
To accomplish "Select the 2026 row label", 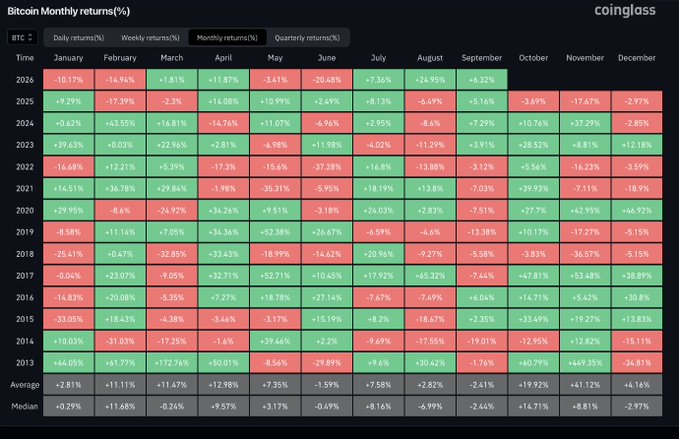I will (25, 80).
